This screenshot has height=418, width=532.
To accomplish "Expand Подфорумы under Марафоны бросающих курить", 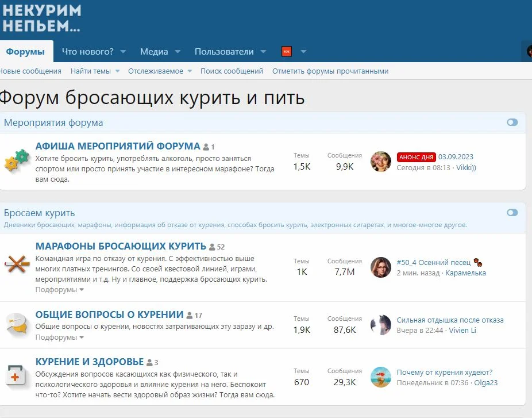I will coord(59,290).
